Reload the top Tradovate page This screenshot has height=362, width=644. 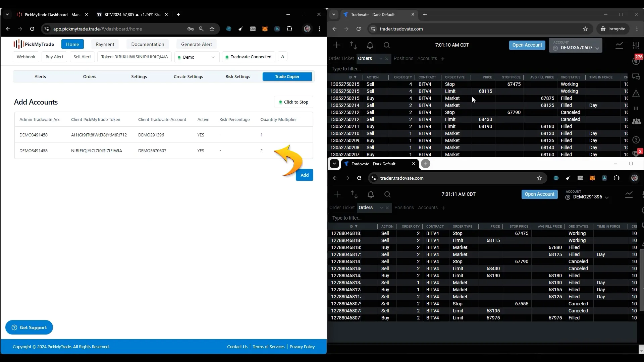pyautogui.click(x=359, y=29)
